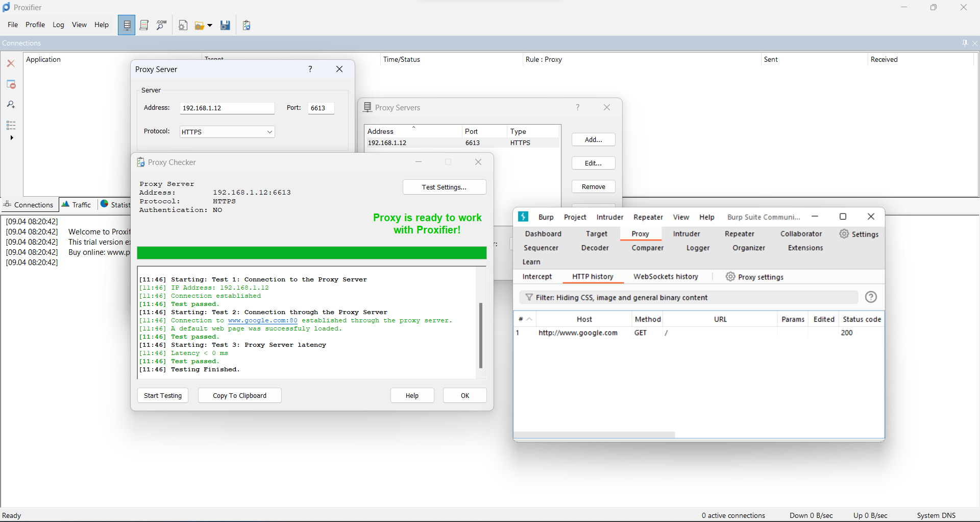Open the Protocol HTTPS dropdown
Image resolution: width=980 pixels, height=522 pixels.
[x=227, y=132]
